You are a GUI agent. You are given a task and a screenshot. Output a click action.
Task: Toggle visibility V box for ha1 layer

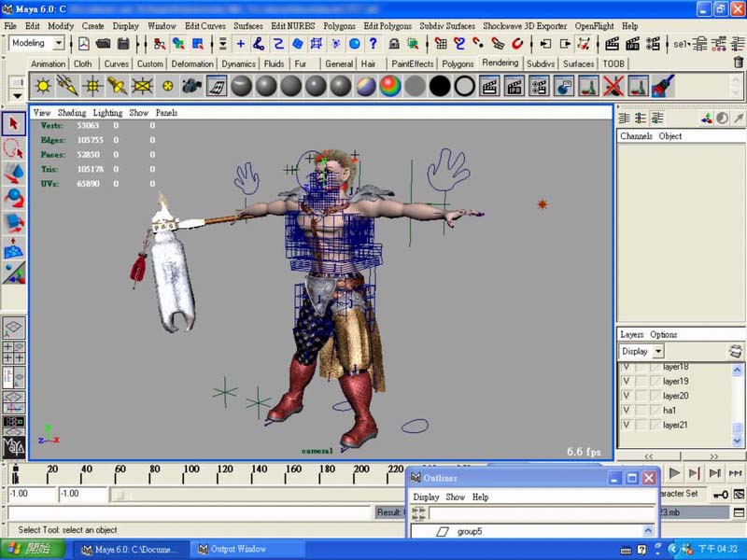[x=626, y=410]
